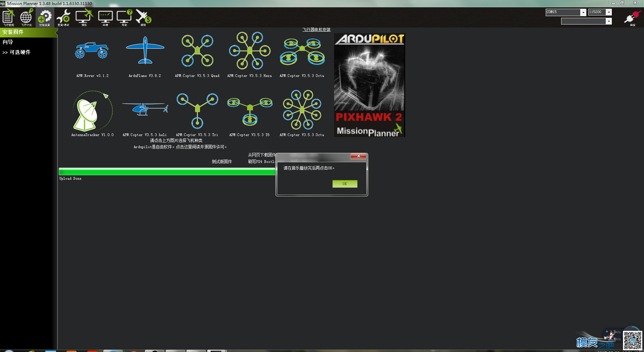This screenshot has height=352, width=644.
Task: Open the Help (帮助) question-mark icon
Action: tap(124, 17)
